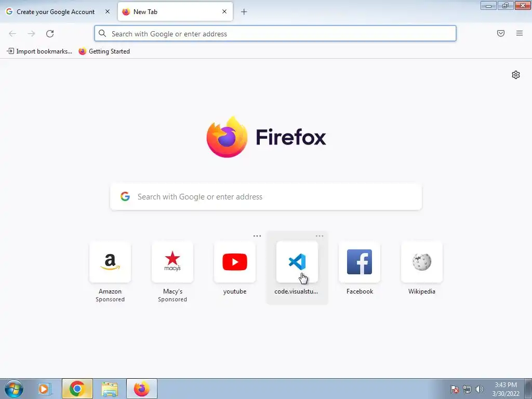This screenshot has width=532, height=399.
Task: Click the Sponsored label under Macy's
Action: 172,299
